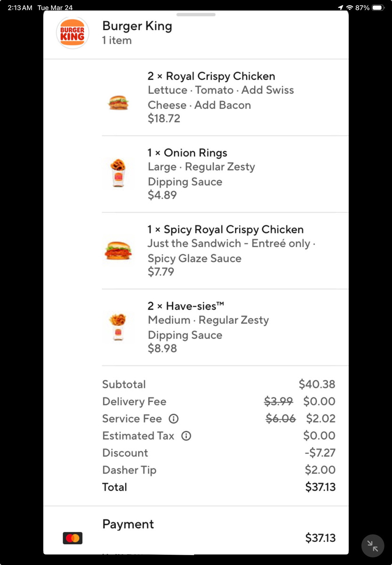
Task: Tap the Estimated Tax info icon
Action: click(186, 436)
